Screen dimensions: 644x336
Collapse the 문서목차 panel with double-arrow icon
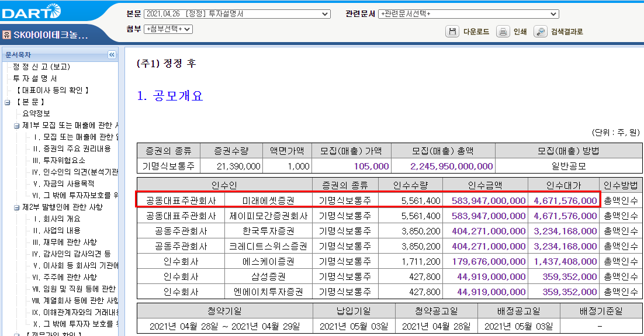coord(112,54)
